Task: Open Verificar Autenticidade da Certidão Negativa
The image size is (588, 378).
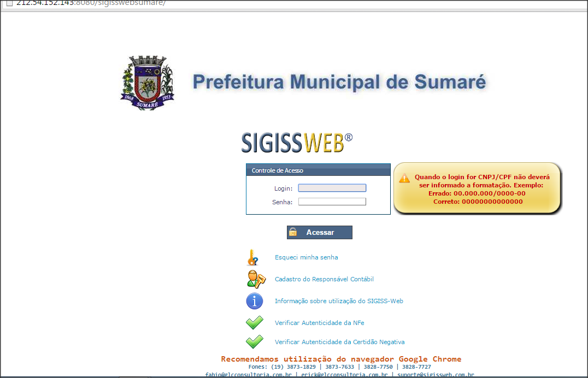Action: tap(339, 342)
